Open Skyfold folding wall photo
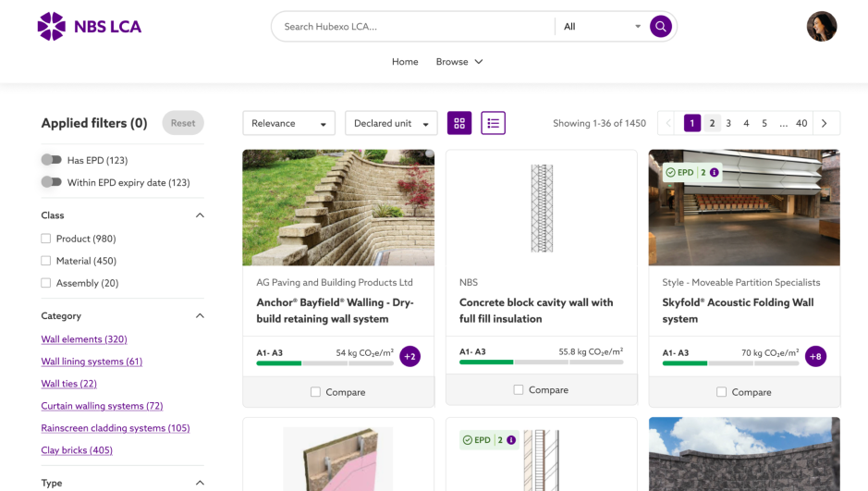Screen dimensions: 868x491 click(x=744, y=207)
